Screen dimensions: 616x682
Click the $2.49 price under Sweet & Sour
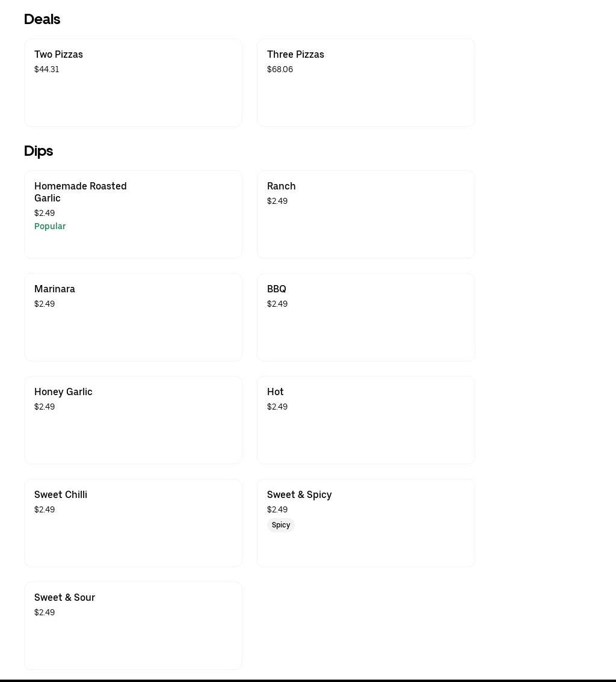coord(45,612)
